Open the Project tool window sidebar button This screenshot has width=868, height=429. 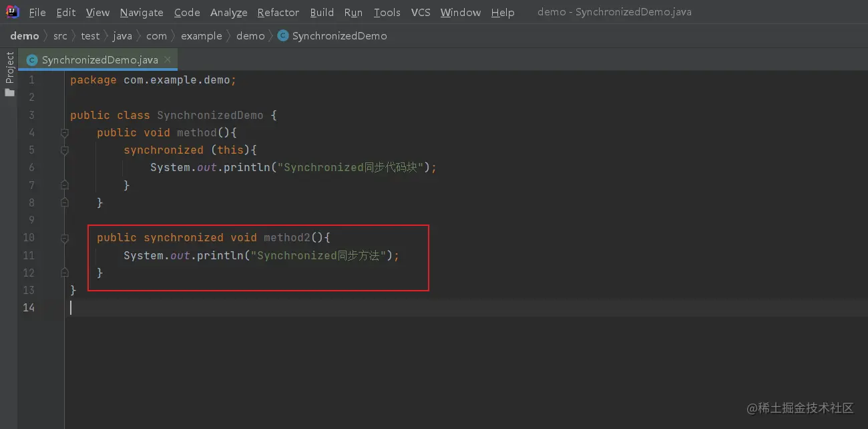[x=9, y=67]
